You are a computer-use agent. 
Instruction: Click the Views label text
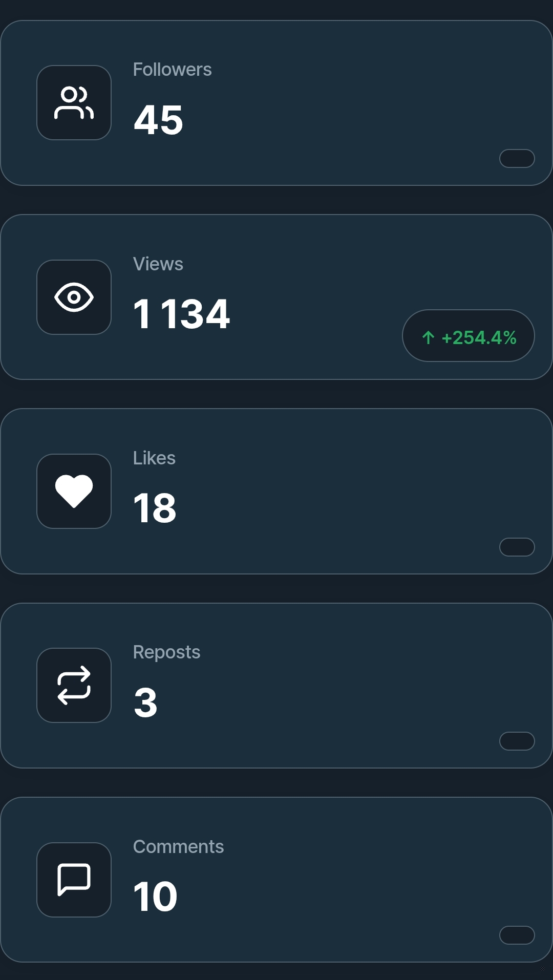(x=158, y=264)
